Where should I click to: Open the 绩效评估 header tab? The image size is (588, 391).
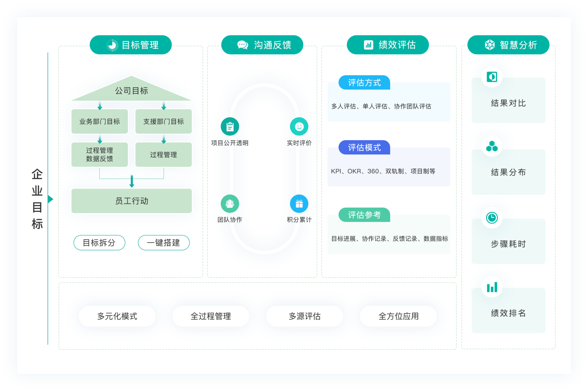[388, 45]
